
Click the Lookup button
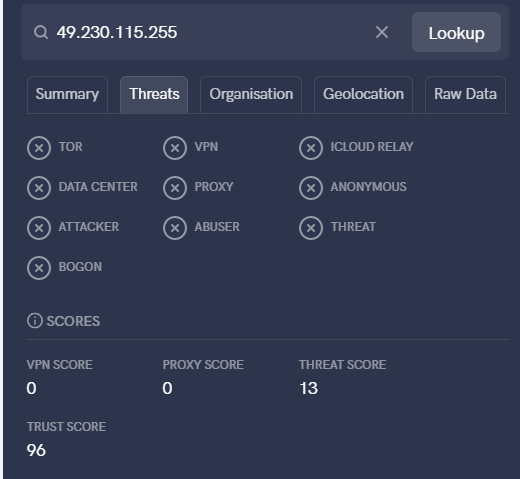click(456, 32)
